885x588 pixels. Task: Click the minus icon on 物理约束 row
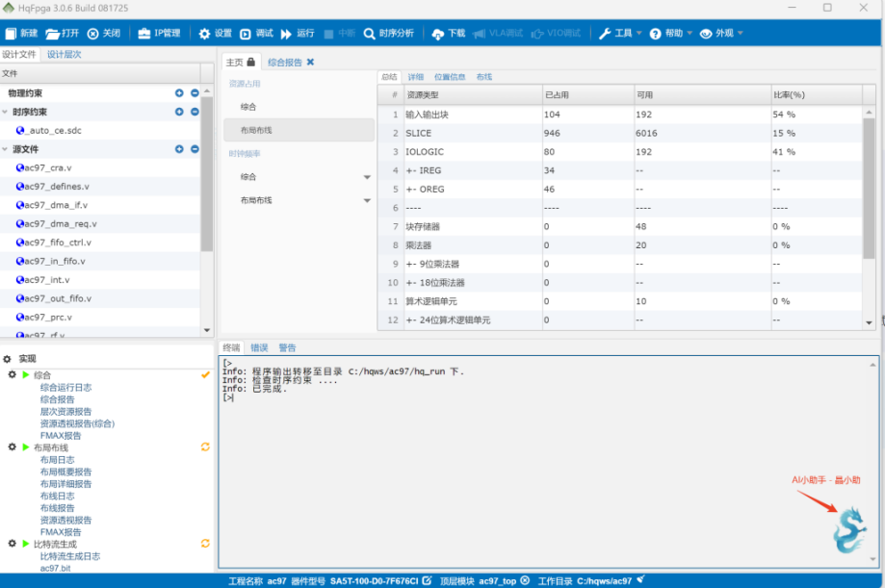195,93
